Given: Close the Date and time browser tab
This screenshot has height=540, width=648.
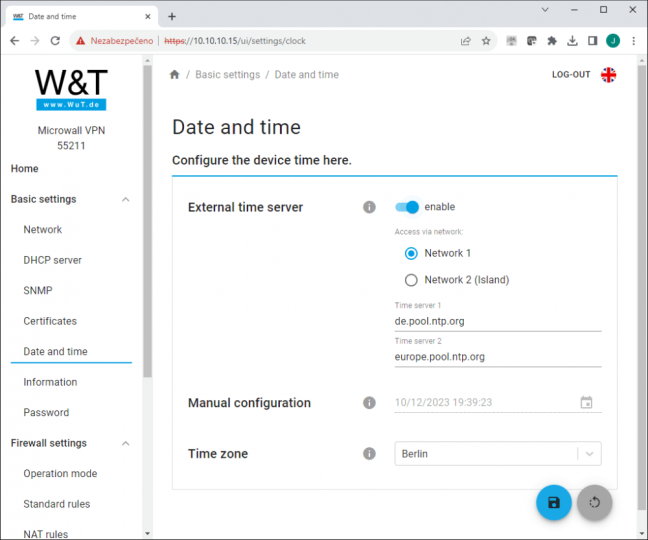Looking at the screenshot, I should tap(148, 17).
